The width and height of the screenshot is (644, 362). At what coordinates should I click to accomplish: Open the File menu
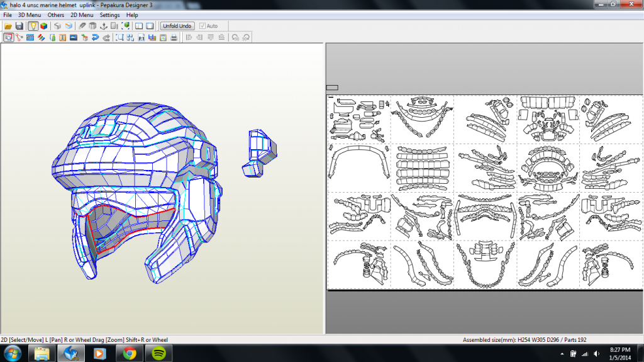[8, 14]
